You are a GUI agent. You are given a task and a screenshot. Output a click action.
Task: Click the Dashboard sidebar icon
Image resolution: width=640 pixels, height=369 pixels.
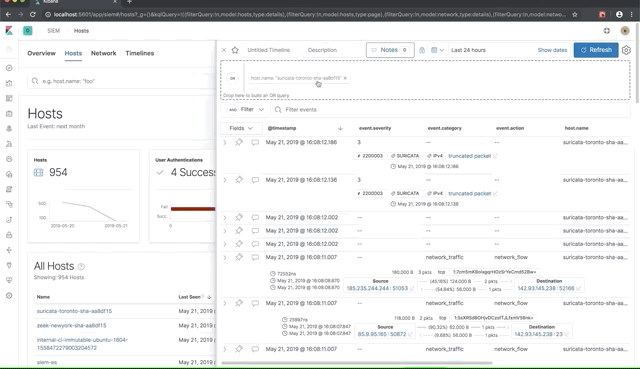coord(9,98)
